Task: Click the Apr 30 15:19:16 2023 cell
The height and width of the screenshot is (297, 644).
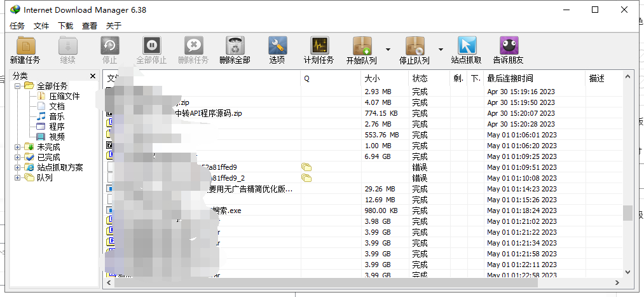Action: 521,92
